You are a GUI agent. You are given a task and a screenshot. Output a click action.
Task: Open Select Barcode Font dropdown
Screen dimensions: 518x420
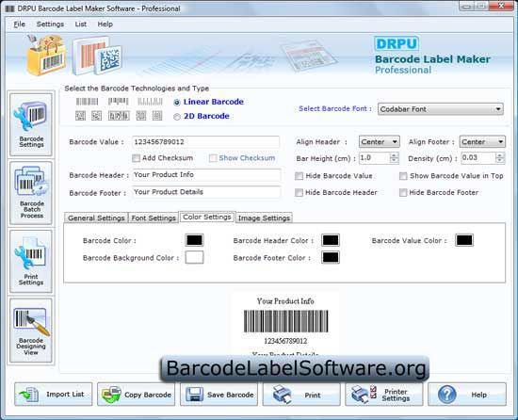441,109
